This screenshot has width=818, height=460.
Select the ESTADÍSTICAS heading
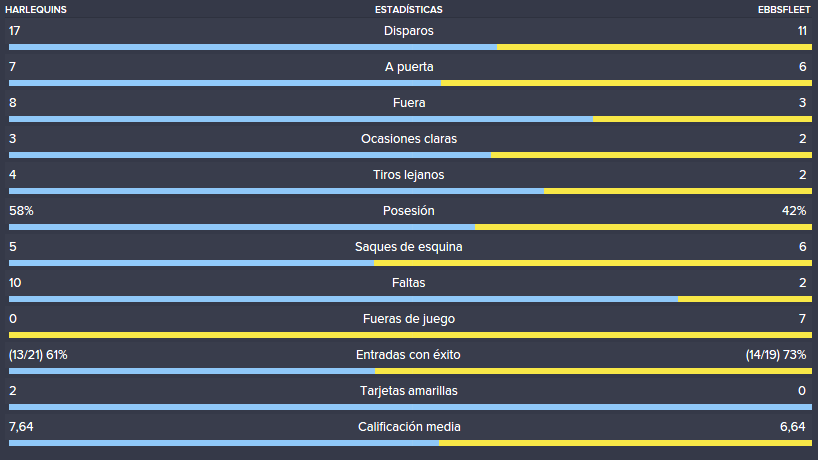(x=408, y=9)
